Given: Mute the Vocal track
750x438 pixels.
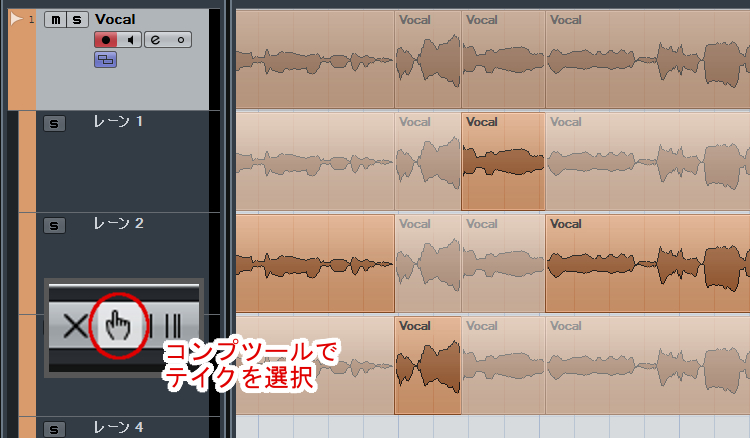Looking at the screenshot, I should 55,20.
